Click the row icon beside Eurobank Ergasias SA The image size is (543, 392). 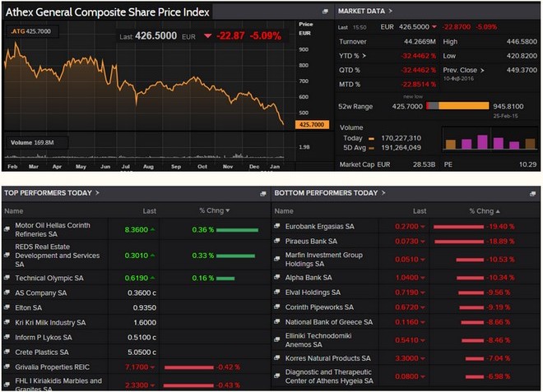[277, 226]
